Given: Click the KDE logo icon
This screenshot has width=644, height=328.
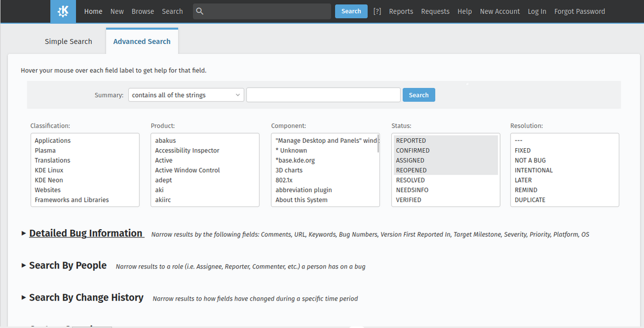Looking at the screenshot, I should pyautogui.click(x=63, y=11).
